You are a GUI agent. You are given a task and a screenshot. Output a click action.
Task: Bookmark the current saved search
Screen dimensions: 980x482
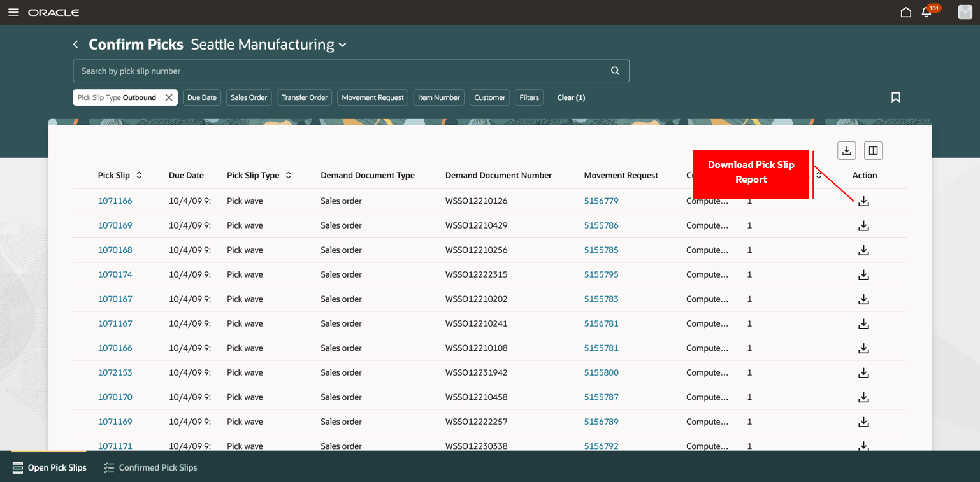(x=895, y=97)
